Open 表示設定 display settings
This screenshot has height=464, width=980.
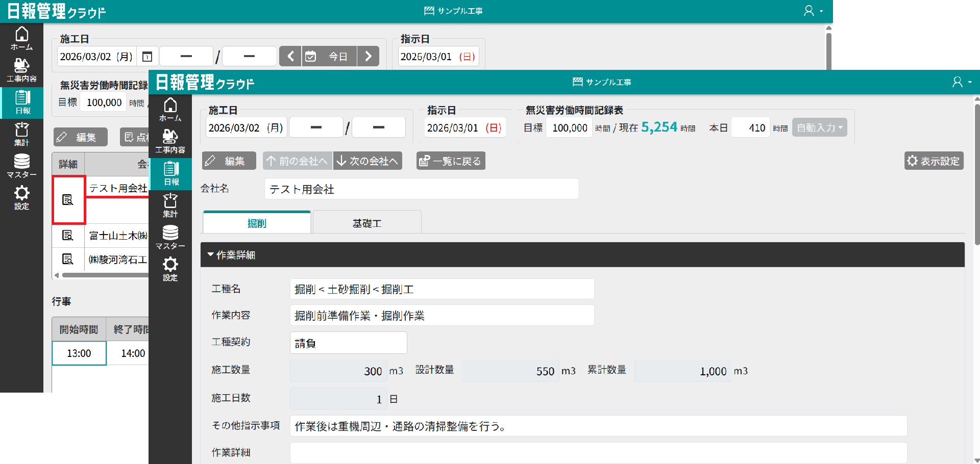[934, 161]
